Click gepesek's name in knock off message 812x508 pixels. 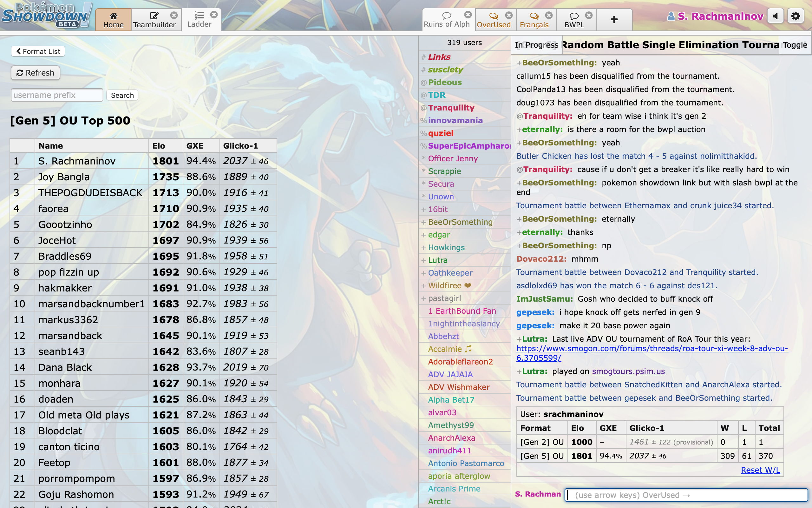535,312
